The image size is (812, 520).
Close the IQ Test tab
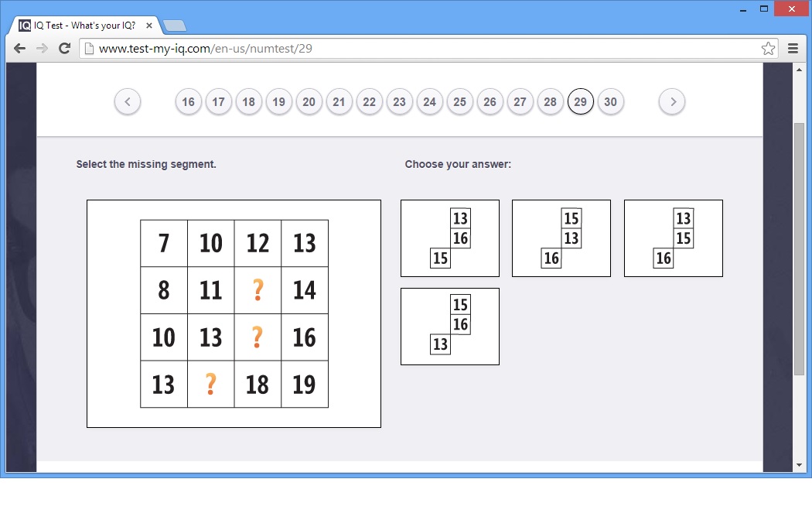click(x=149, y=26)
